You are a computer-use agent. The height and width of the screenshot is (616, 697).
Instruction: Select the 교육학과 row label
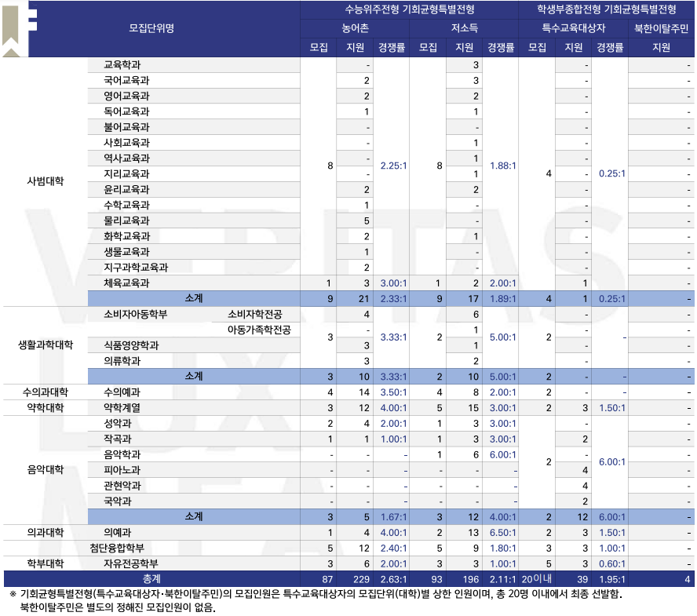tap(122, 65)
